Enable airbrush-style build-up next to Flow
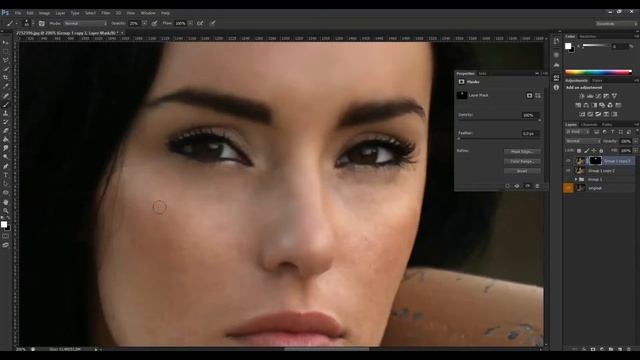The height and width of the screenshot is (360, 640). (200, 24)
